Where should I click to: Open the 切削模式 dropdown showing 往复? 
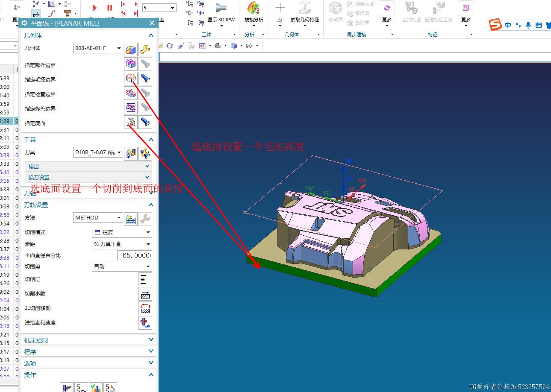122,232
